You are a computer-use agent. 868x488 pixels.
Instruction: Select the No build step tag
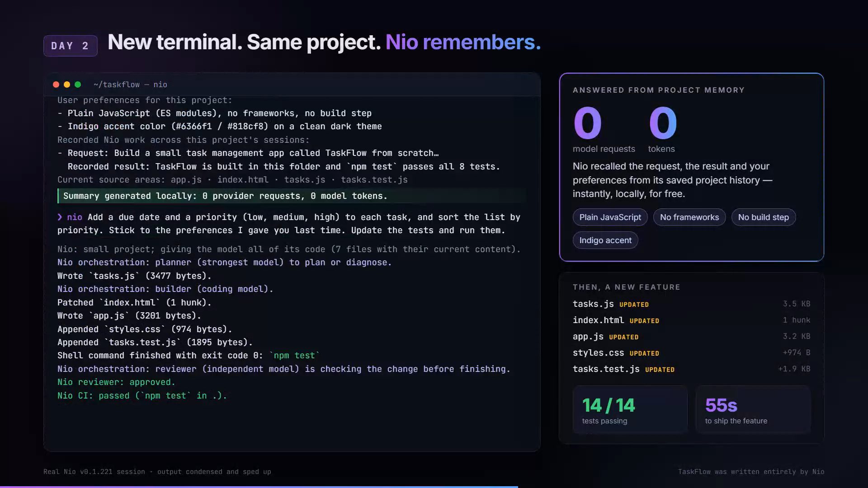pos(763,217)
